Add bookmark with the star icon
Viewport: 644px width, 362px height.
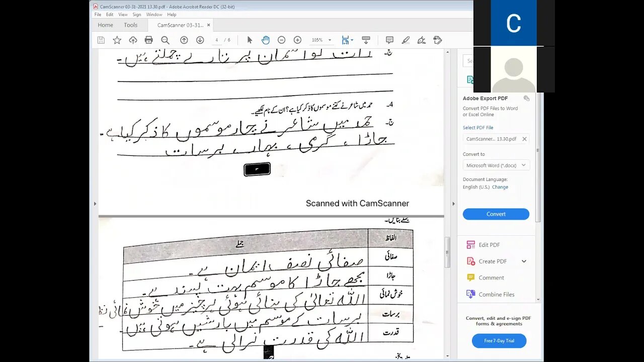point(117,40)
